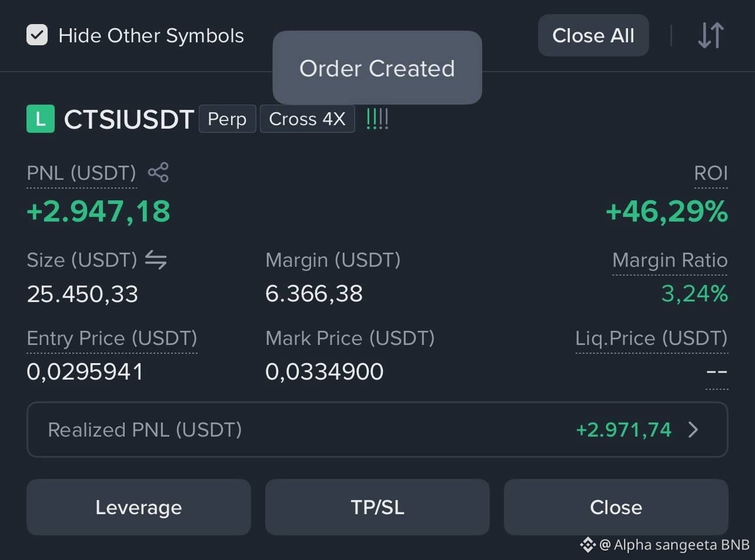Click the green ADL indicator bars
This screenshot has width=755, height=560.
click(x=377, y=119)
